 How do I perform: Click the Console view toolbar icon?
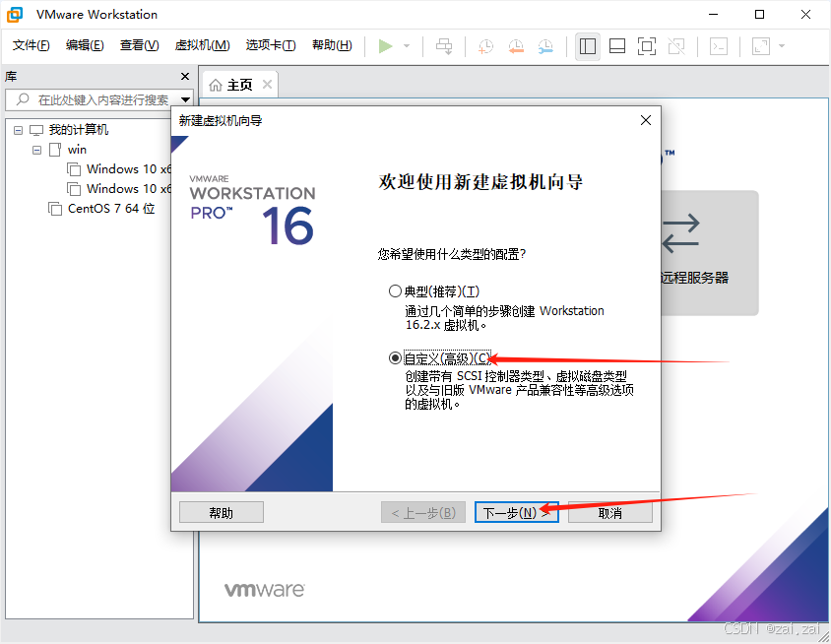[719, 46]
